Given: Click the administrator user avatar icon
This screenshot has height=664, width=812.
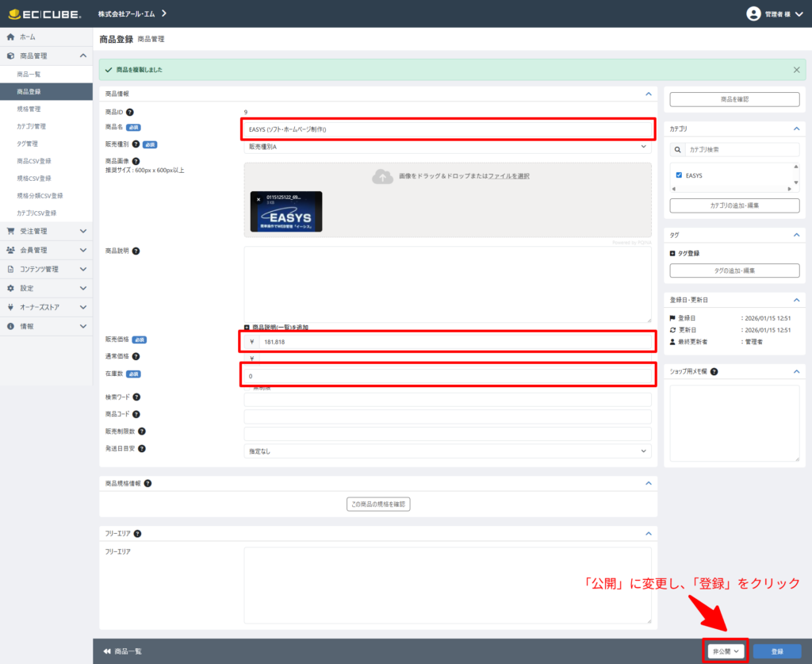Looking at the screenshot, I should pos(754,13).
